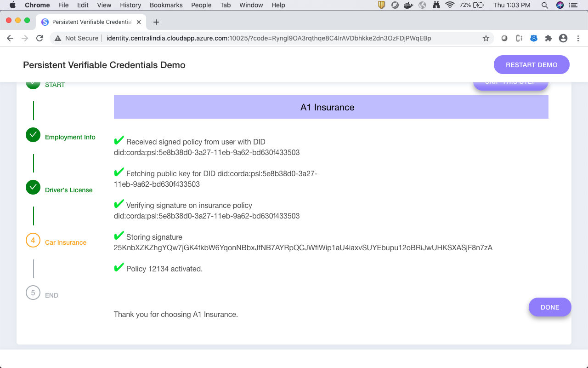Click the swirl circle menu bar icon
The width and height of the screenshot is (588, 368).
(395, 5)
